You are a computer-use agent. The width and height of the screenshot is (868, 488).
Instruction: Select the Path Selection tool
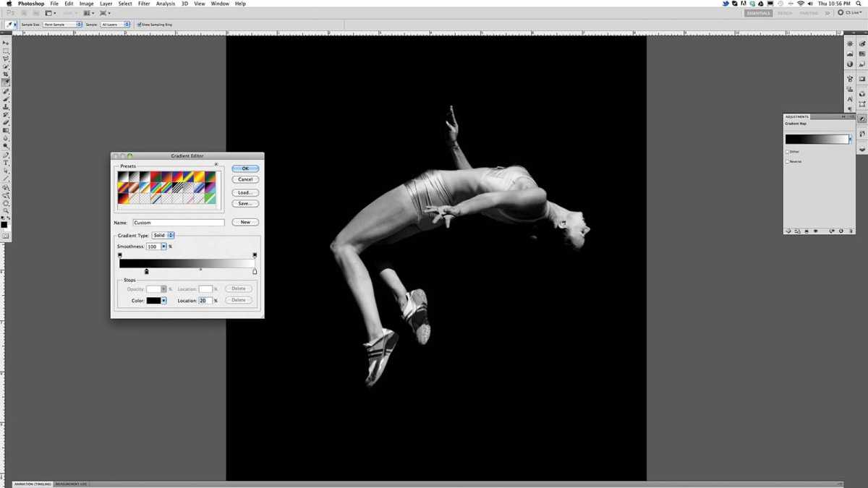(x=6, y=171)
